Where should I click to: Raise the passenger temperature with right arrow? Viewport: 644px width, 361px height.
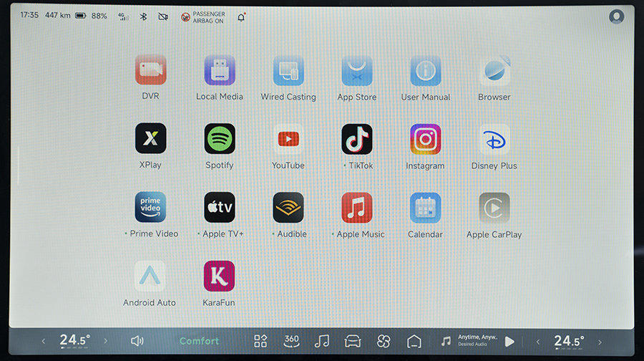[600, 341]
